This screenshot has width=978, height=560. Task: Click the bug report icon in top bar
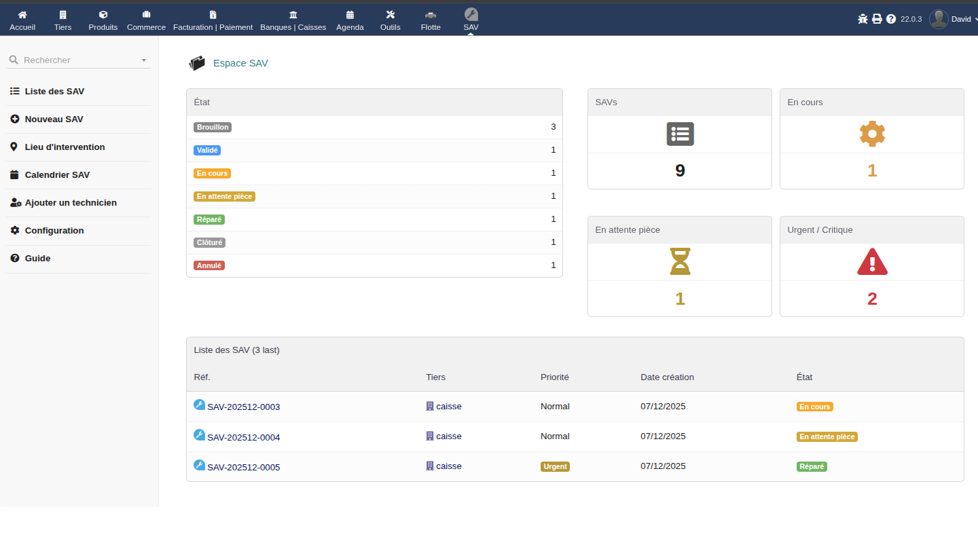(863, 19)
